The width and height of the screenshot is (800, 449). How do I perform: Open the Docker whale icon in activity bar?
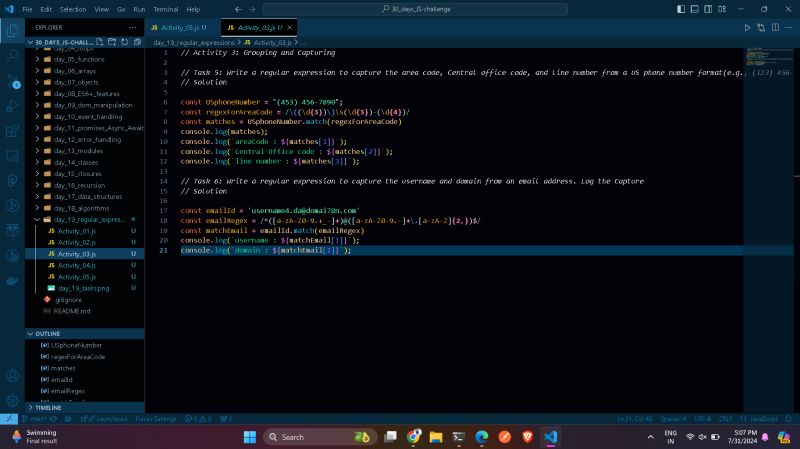point(12,281)
